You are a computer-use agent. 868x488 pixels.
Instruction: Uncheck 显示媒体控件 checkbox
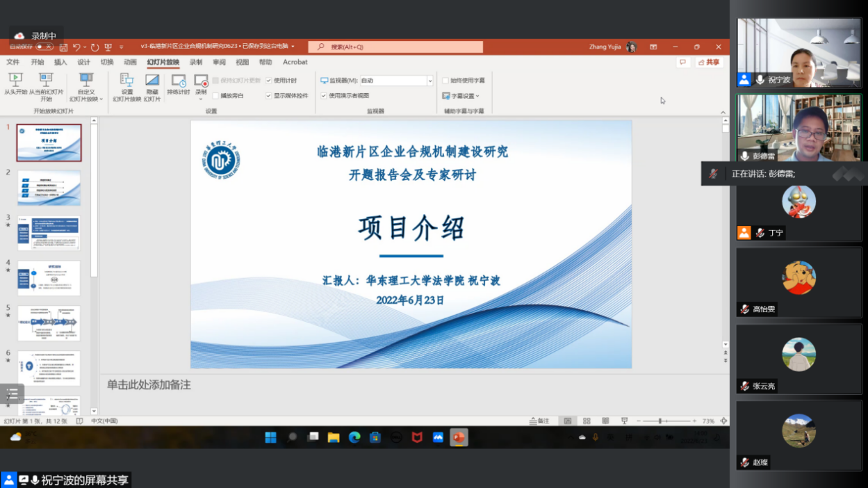[x=269, y=96]
